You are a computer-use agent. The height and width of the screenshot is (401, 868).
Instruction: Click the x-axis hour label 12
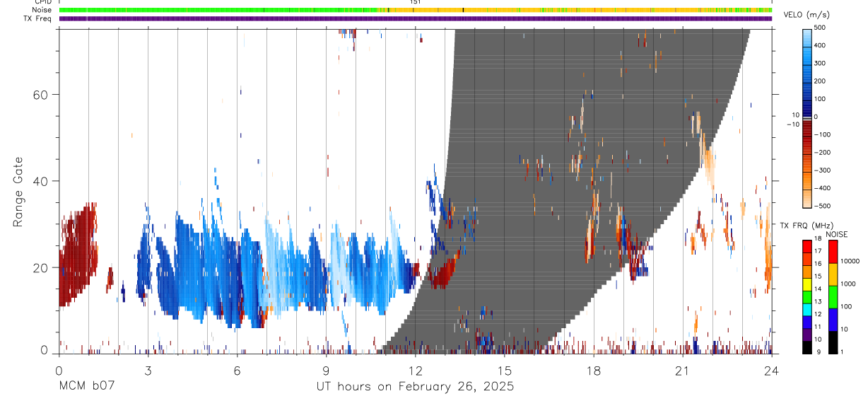(415, 370)
